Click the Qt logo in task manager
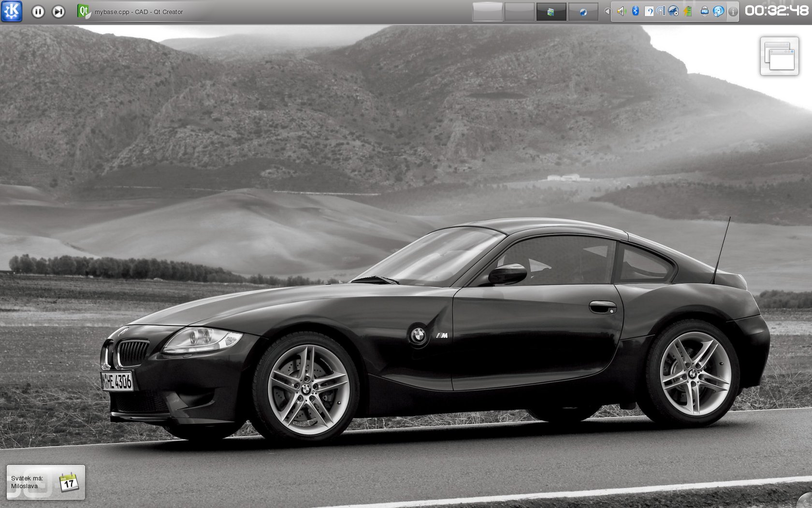The height and width of the screenshot is (508, 812). pos(84,12)
